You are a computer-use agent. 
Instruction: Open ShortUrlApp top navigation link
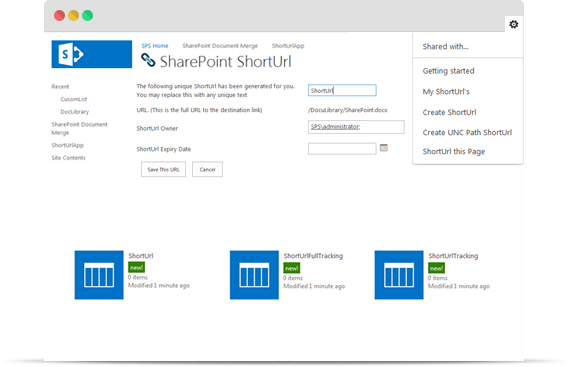[288, 46]
